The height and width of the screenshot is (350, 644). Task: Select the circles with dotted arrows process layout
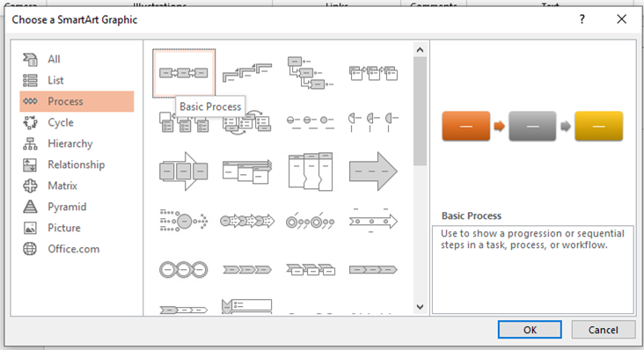[x=247, y=221]
